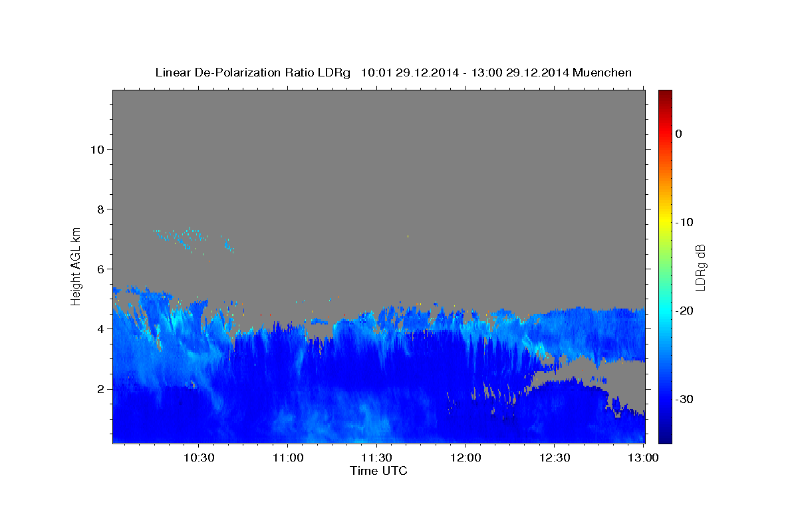The width and height of the screenshot is (798, 532).
Task: Click the colorbar tick label -30
Action: (x=685, y=399)
